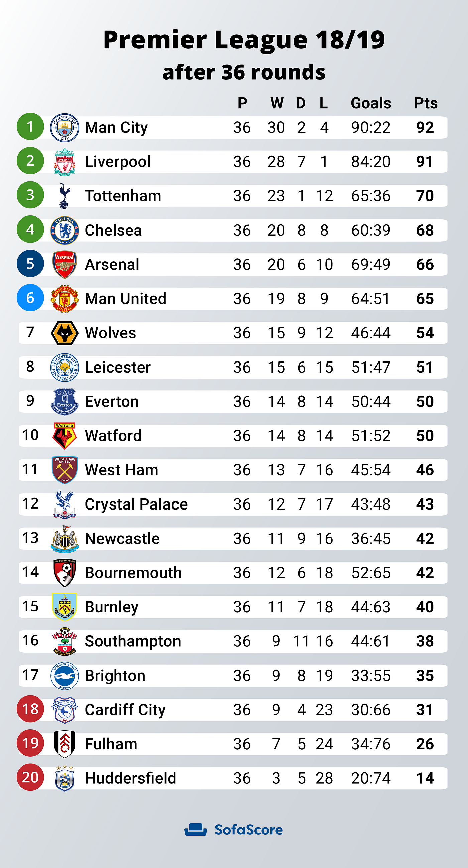Click the Man City club crest
Viewport: 468px width, 868px height.
coord(65,127)
